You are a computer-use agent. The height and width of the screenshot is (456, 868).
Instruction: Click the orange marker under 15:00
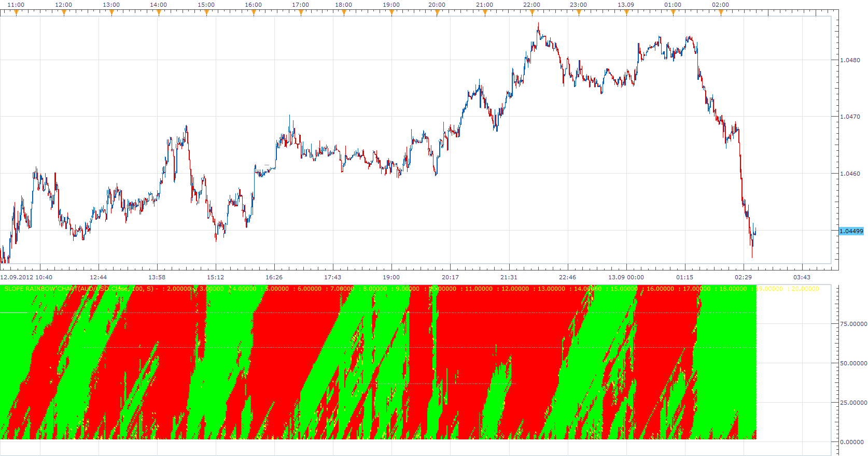pos(206,13)
